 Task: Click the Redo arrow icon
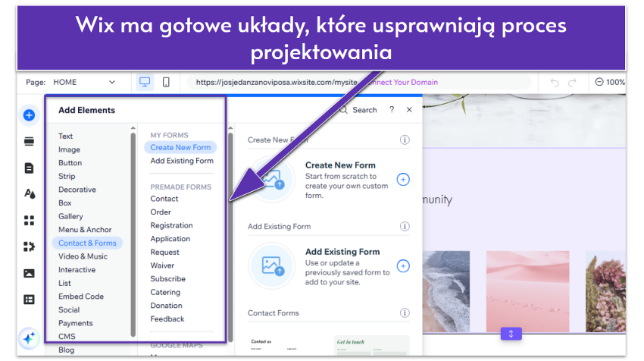point(572,83)
